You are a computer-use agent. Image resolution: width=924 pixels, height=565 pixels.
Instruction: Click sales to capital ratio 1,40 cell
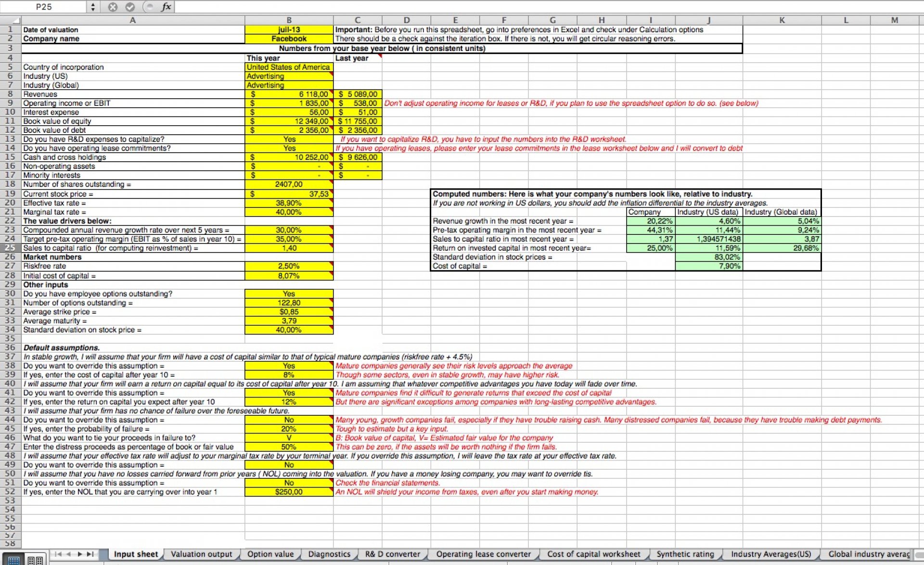coord(289,248)
